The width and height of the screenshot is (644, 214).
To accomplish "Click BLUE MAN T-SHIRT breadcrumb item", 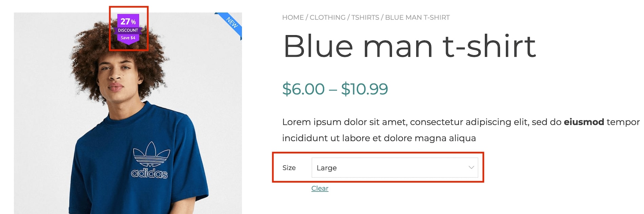I will pyautogui.click(x=417, y=17).
